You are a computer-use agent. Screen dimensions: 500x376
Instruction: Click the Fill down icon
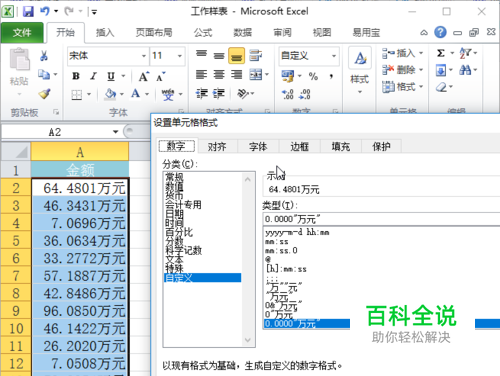pyautogui.click(x=441, y=70)
